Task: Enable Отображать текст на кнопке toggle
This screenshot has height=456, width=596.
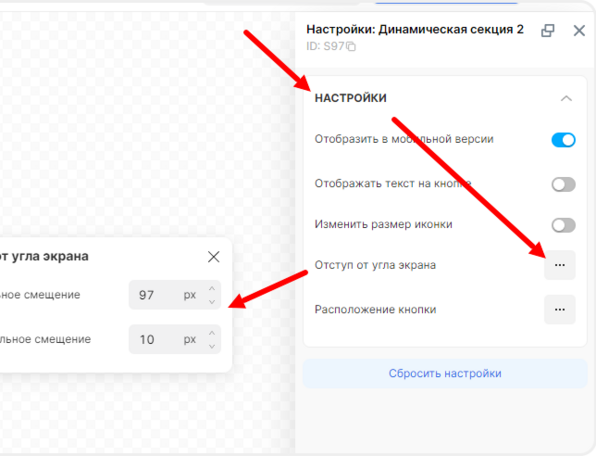Action: (563, 185)
